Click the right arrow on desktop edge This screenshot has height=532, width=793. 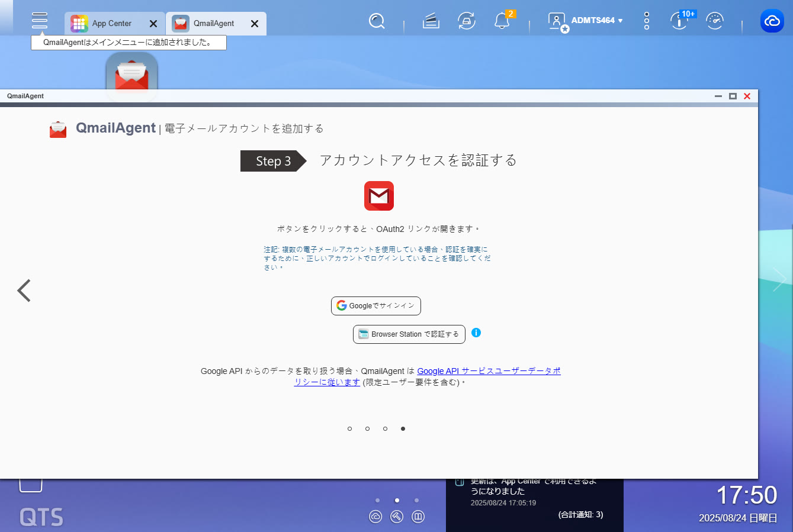(779, 279)
